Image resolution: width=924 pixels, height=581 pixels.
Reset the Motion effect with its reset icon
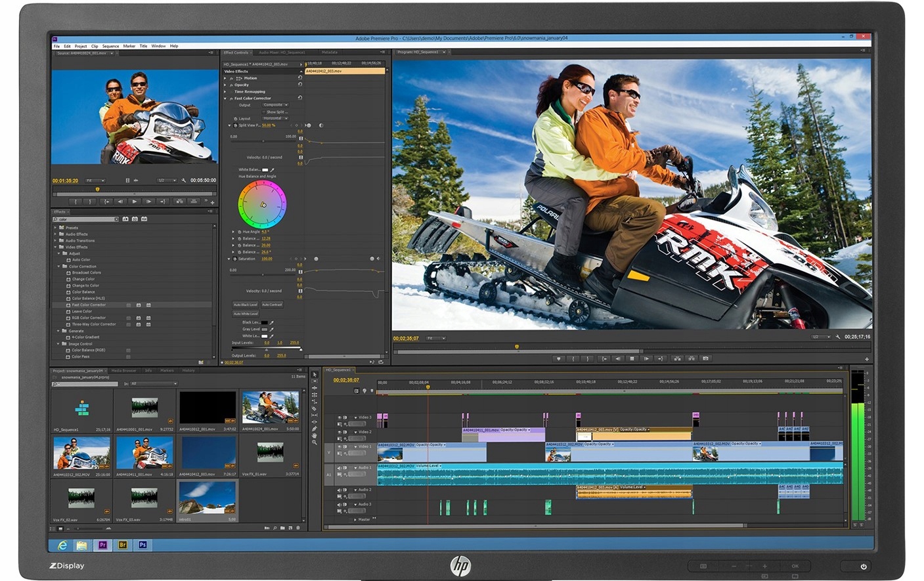pos(300,78)
